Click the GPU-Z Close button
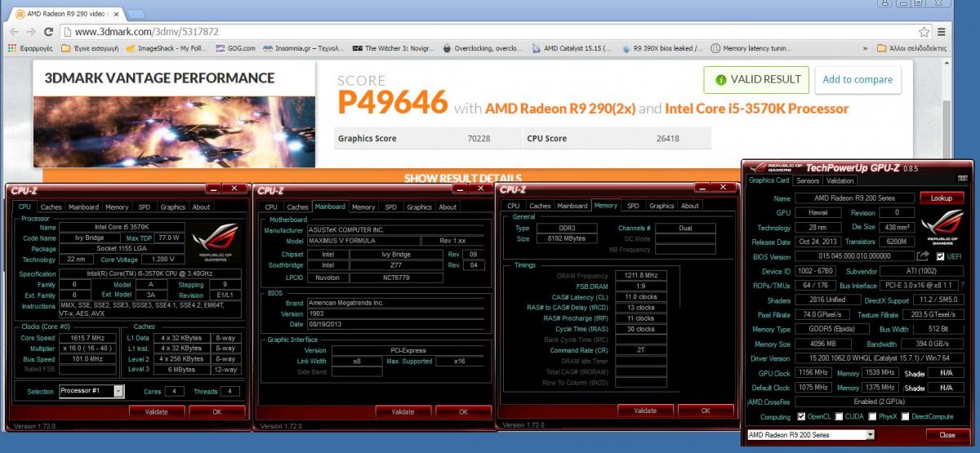The height and width of the screenshot is (453, 980). 947,435
